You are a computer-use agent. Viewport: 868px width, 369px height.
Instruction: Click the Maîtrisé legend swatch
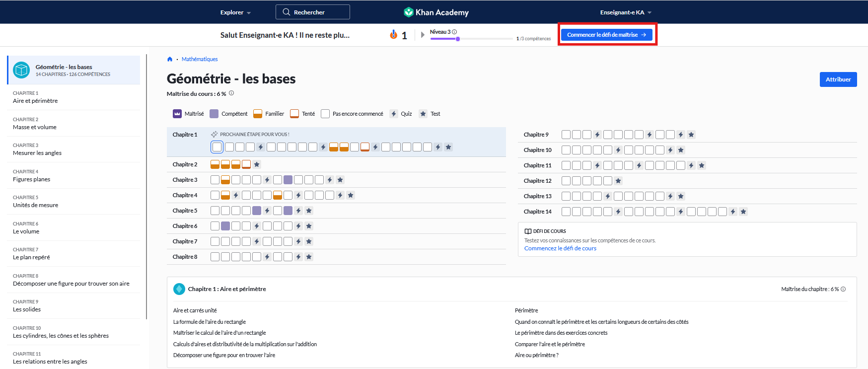click(177, 114)
